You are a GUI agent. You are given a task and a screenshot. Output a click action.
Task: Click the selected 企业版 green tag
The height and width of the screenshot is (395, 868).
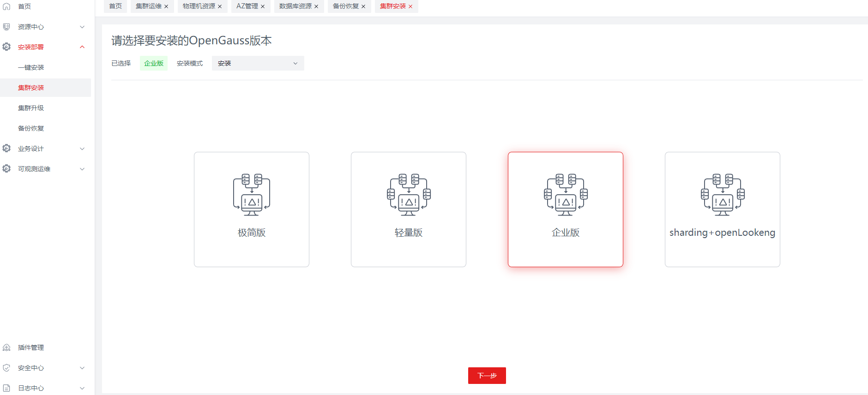coord(154,63)
